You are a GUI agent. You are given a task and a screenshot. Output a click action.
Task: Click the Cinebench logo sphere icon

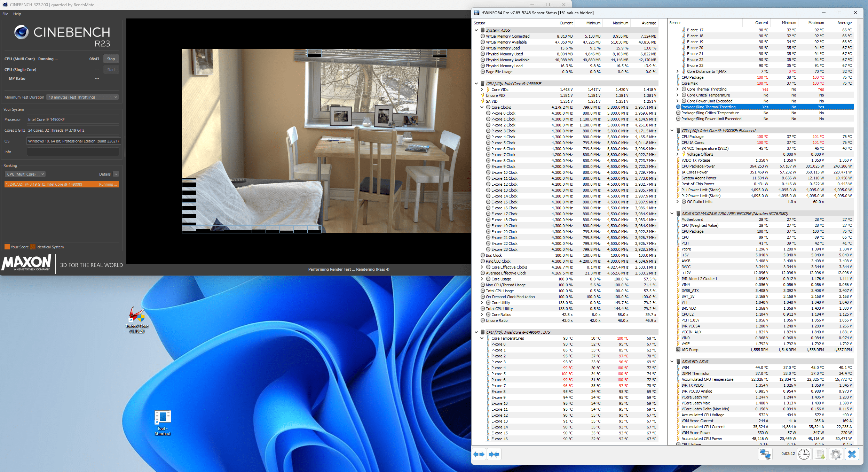point(21,32)
